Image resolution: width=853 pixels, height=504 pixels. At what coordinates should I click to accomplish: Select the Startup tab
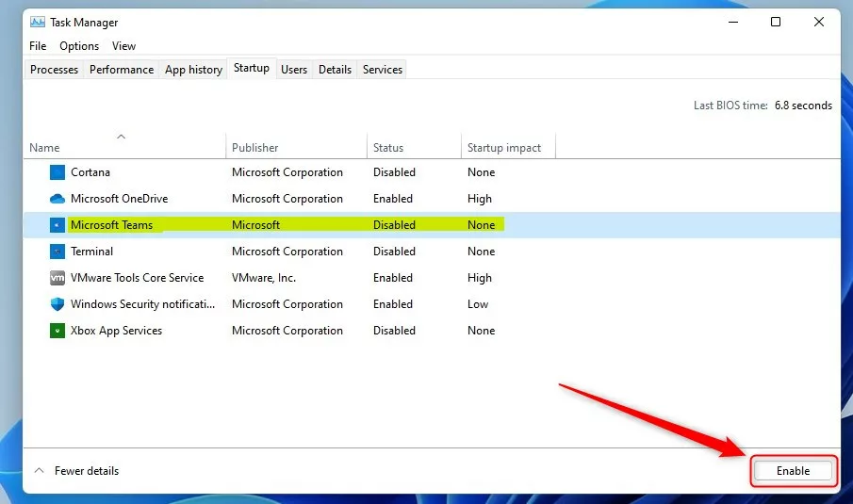[x=252, y=68]
